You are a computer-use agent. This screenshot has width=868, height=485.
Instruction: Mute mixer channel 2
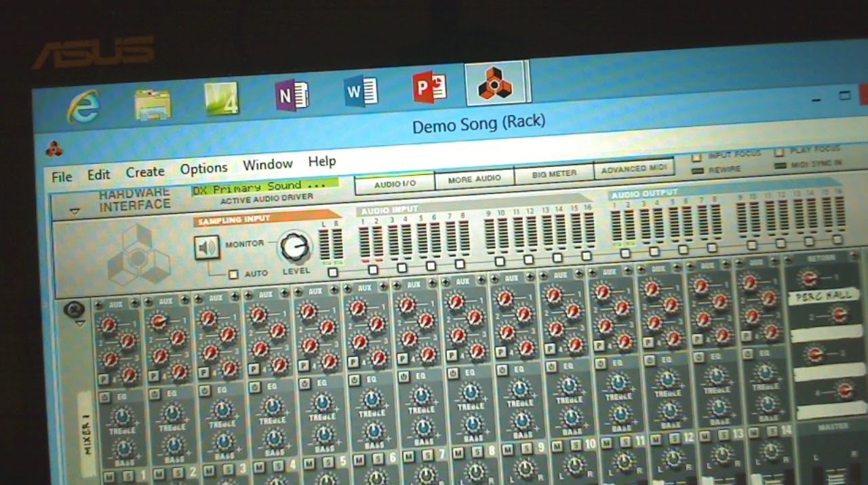(159, 473)
